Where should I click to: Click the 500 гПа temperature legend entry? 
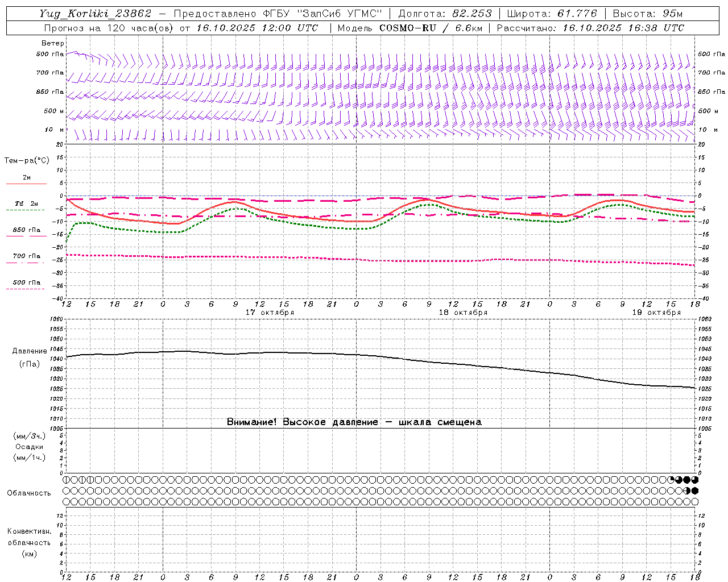point(27,282)
